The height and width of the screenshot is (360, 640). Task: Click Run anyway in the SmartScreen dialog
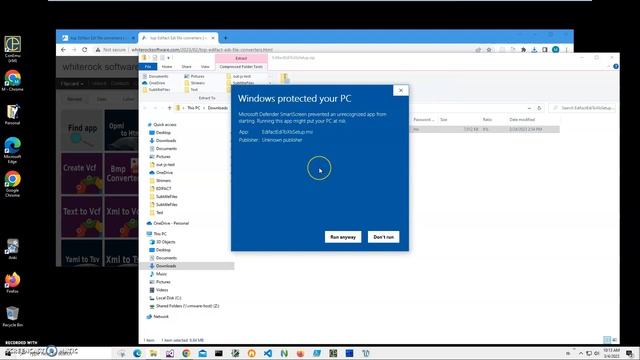(343, 237)
